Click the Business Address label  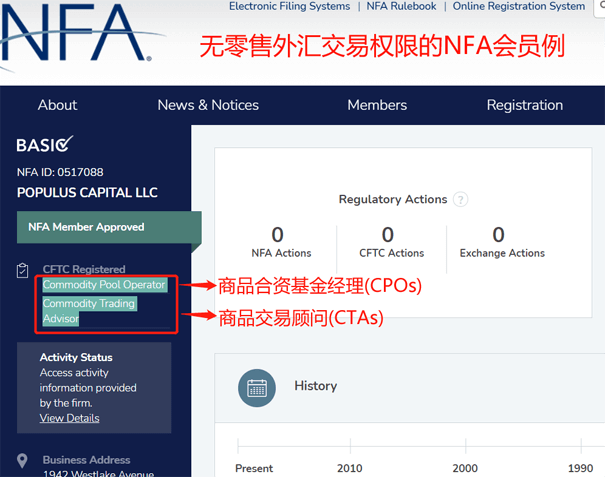[x=86, y=460]
